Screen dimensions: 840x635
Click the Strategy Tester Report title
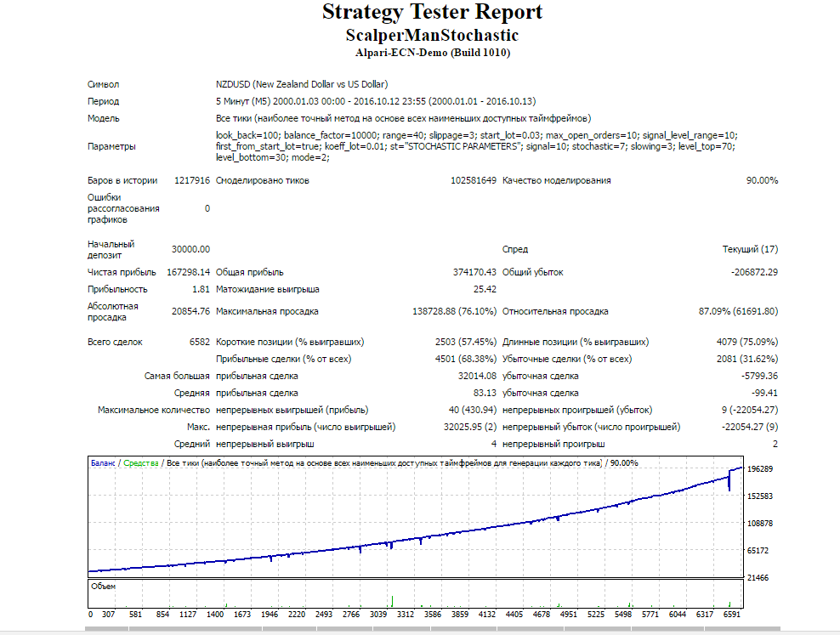pyautogui.click(x=432, y=12)
